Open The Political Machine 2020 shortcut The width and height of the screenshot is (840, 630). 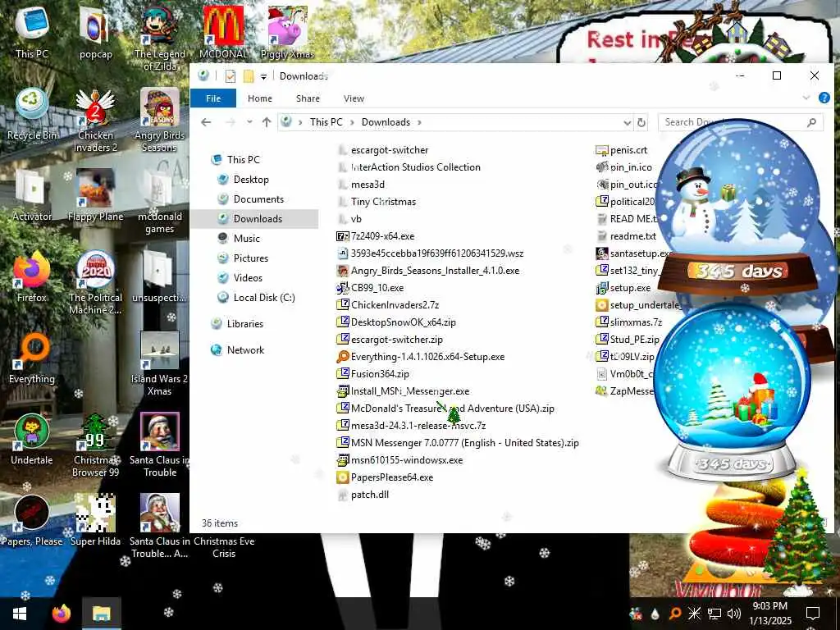point(95,283)
